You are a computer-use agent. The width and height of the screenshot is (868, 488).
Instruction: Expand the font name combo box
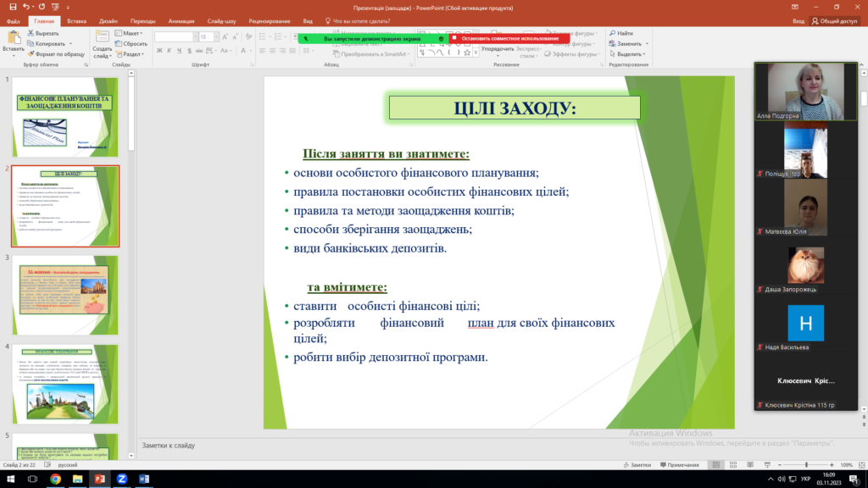[195, 36]
